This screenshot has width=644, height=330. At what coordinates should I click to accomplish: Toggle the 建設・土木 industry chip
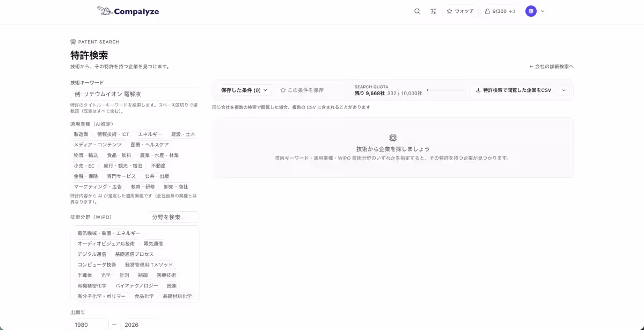pyautogui.click(x=183, y=134)
